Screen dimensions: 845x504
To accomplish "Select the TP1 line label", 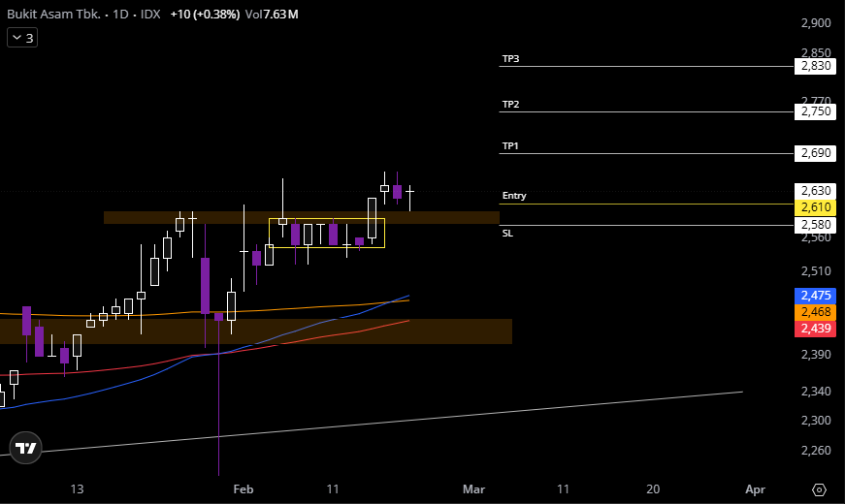I will pos(510,146).
